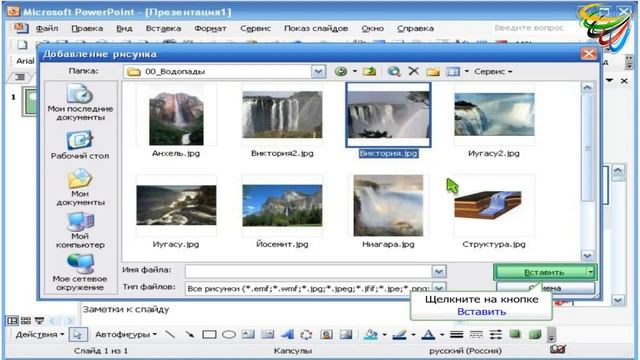Screen dimensions: 640x360
Task: Open the Справка menu
Action: 415,28
